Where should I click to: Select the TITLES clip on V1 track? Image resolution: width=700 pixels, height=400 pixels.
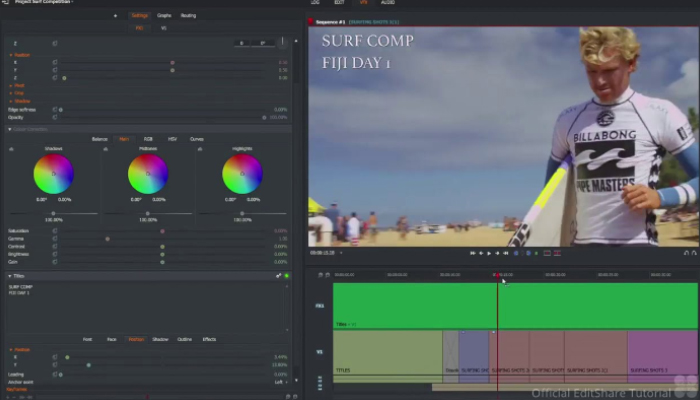coord(387,355)
